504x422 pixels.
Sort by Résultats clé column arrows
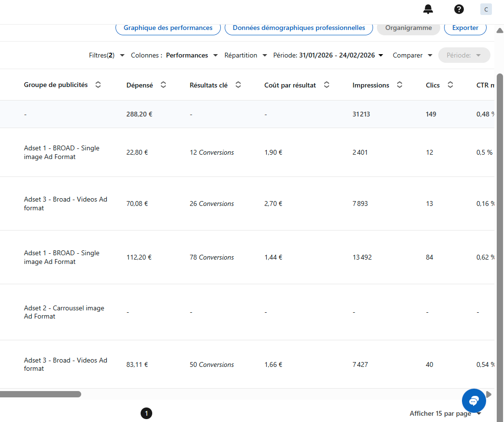238,85
